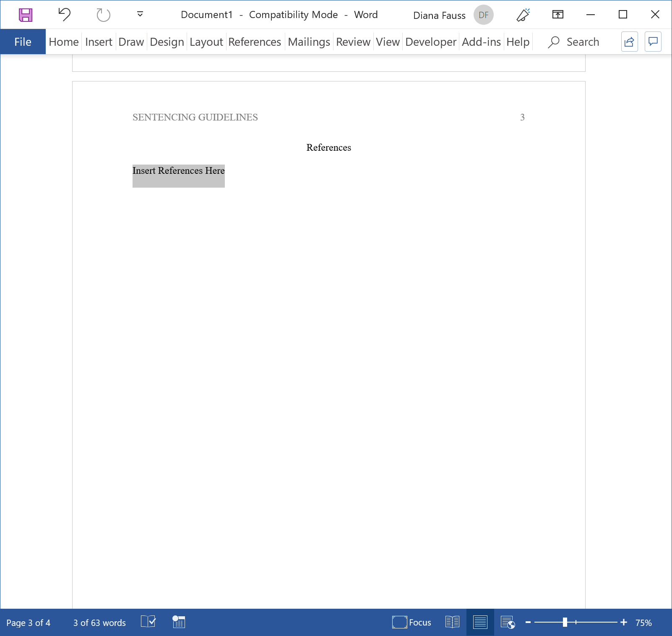Screen dimensions: 672x636
Task: Save the document
Action: [25, 15]
